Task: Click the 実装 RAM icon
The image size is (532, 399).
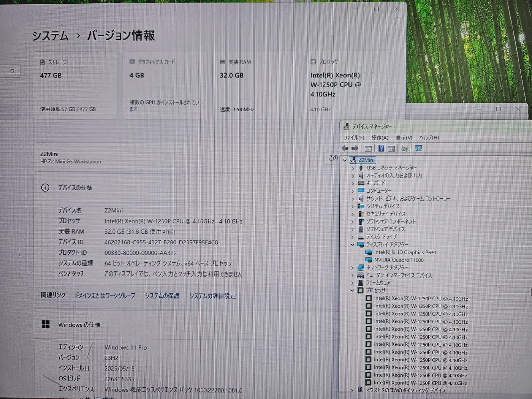Action: coord(222,62)
